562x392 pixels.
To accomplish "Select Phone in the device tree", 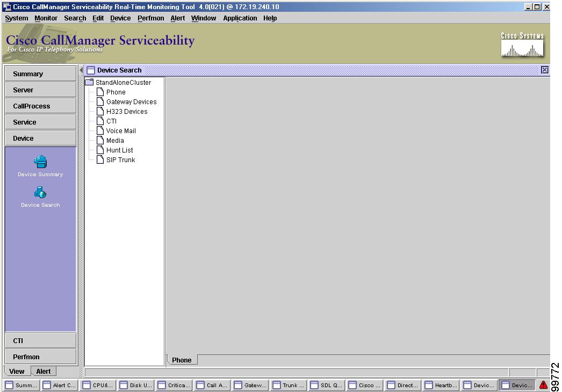I will [116, 92].
